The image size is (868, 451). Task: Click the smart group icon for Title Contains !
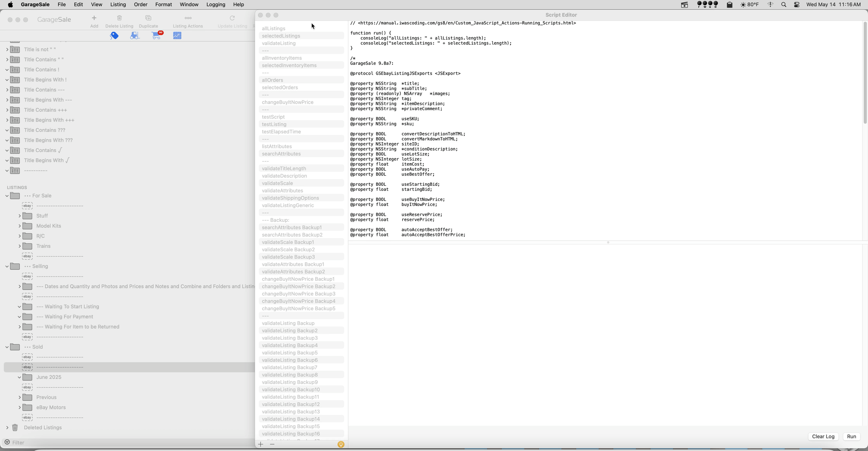click(x=15, y=69)
